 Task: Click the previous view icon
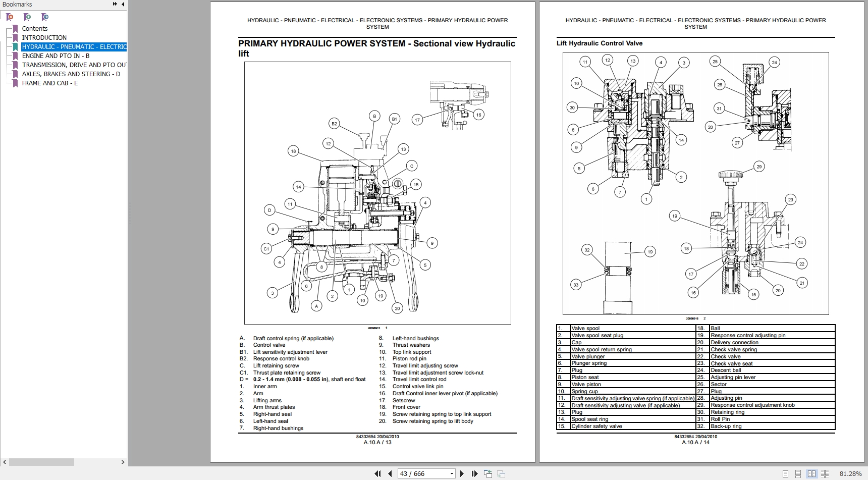[488, 473]
